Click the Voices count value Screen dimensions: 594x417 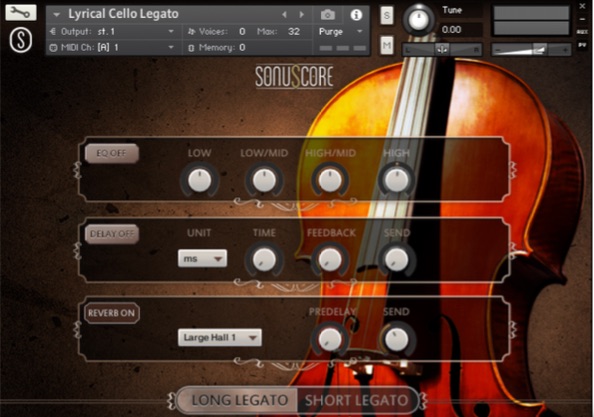[x=242, y=31]
